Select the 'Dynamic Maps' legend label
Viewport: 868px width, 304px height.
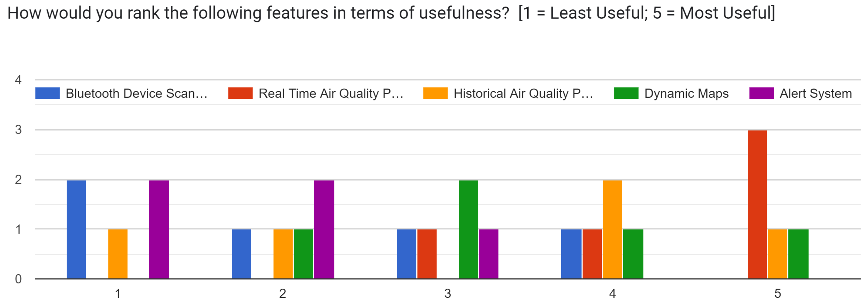tap(686, 93)
